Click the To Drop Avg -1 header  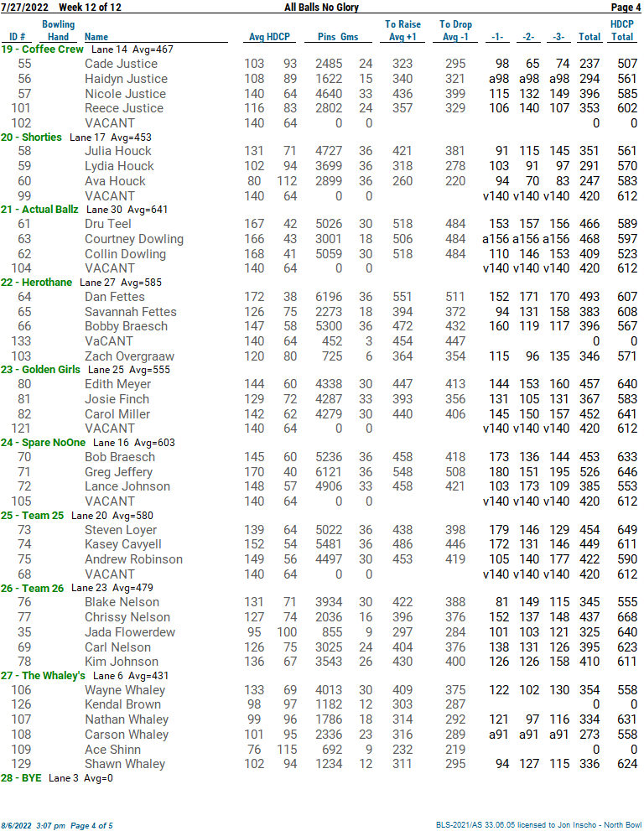455,31
